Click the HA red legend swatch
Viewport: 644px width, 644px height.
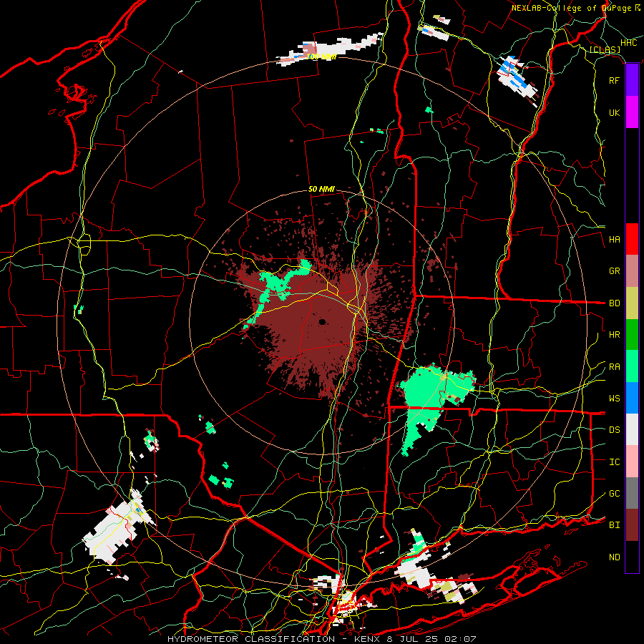[x=632, y=239]
